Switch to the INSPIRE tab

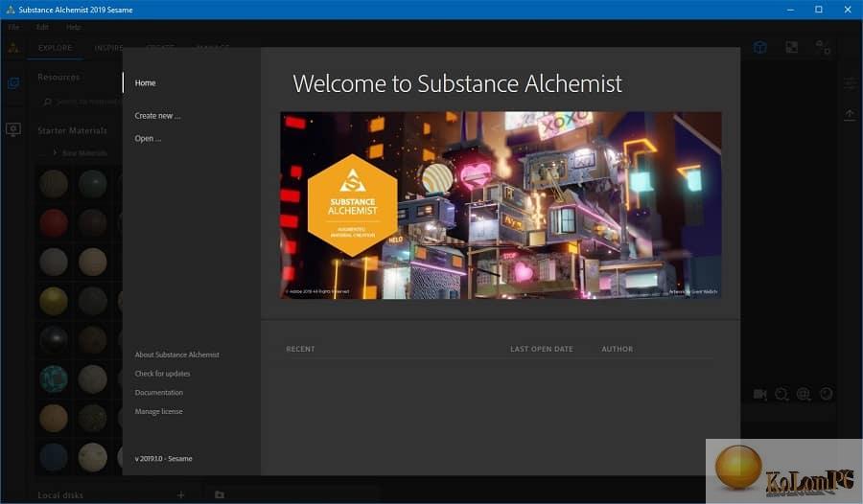tap(108, 48)
